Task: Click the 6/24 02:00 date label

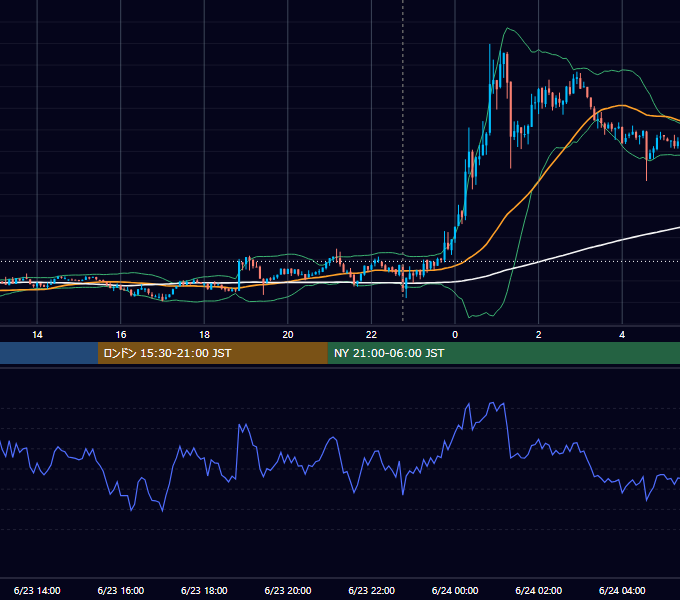Action: point(539,590)
